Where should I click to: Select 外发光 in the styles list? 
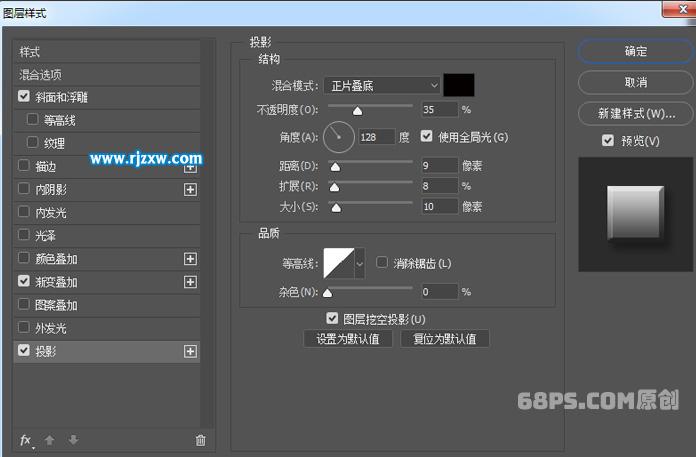tap(50, 328)
